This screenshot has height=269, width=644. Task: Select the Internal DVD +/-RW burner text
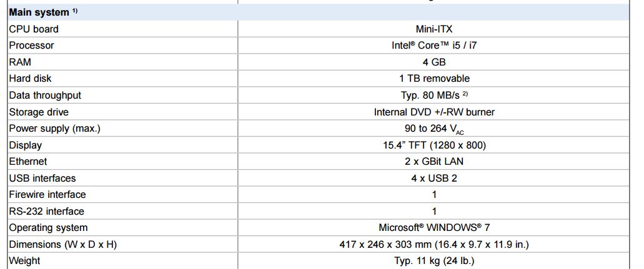click(x=434, y=112)
